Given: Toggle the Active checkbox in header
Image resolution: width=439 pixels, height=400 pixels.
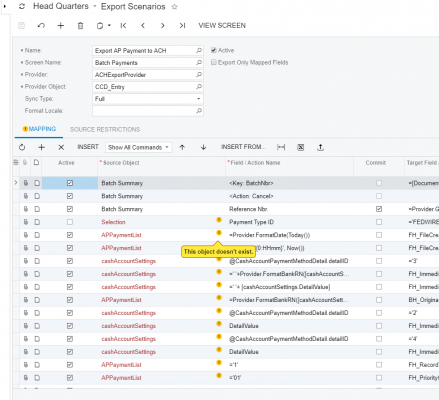Looking at the screenshot, I should pos(214,50).
